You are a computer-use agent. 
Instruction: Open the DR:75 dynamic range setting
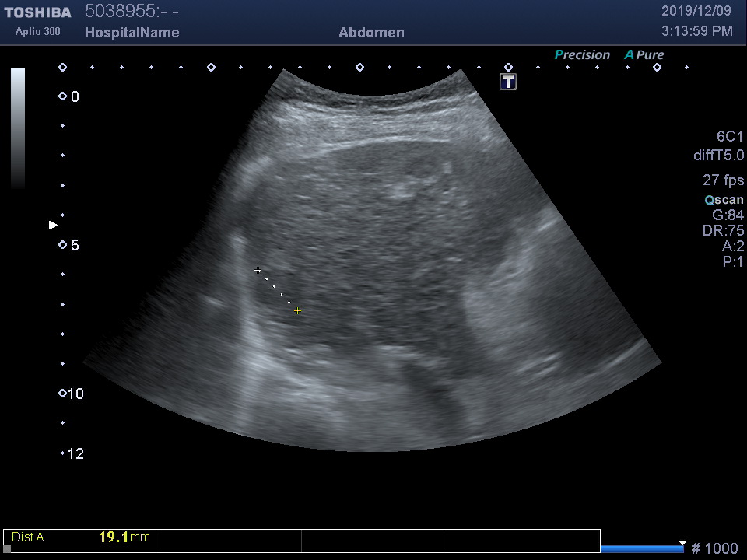click(x=723, y=231)
